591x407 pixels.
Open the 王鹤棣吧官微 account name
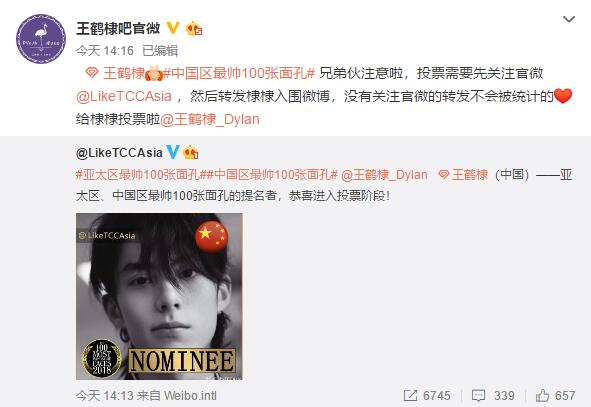coord(118,28)
